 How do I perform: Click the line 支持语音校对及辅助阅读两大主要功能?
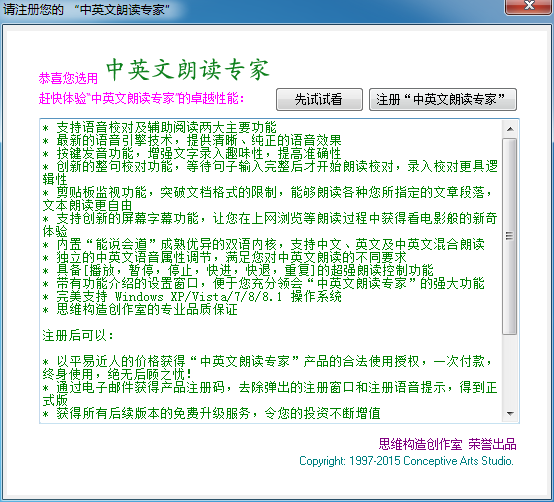(159, 127)
